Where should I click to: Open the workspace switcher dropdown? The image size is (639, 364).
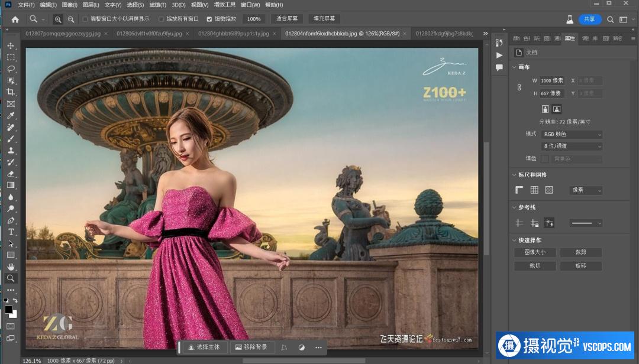coord(624,19)
